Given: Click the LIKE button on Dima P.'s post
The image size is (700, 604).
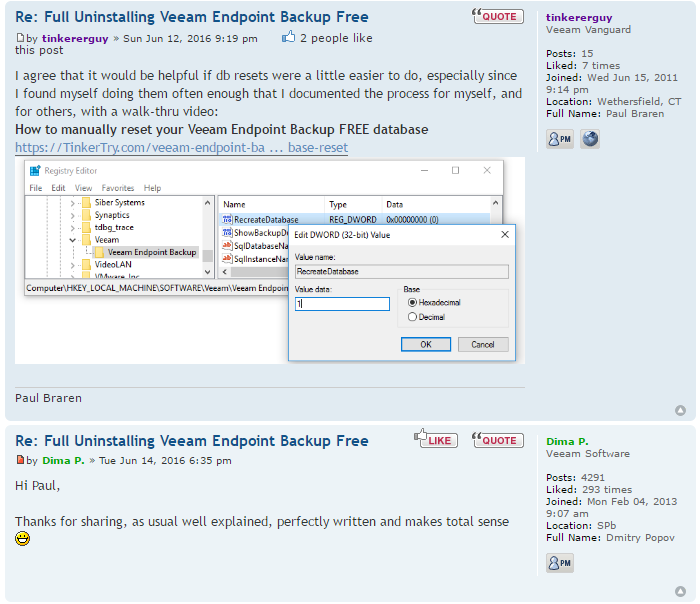Looking at the screenshot, I should (436, 440).
